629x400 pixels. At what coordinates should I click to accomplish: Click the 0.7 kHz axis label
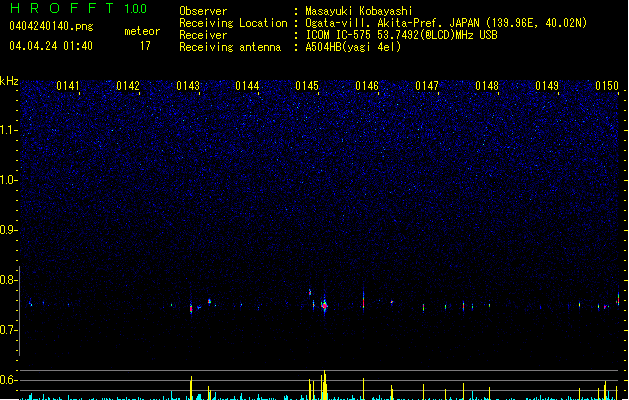click(8, 330)
